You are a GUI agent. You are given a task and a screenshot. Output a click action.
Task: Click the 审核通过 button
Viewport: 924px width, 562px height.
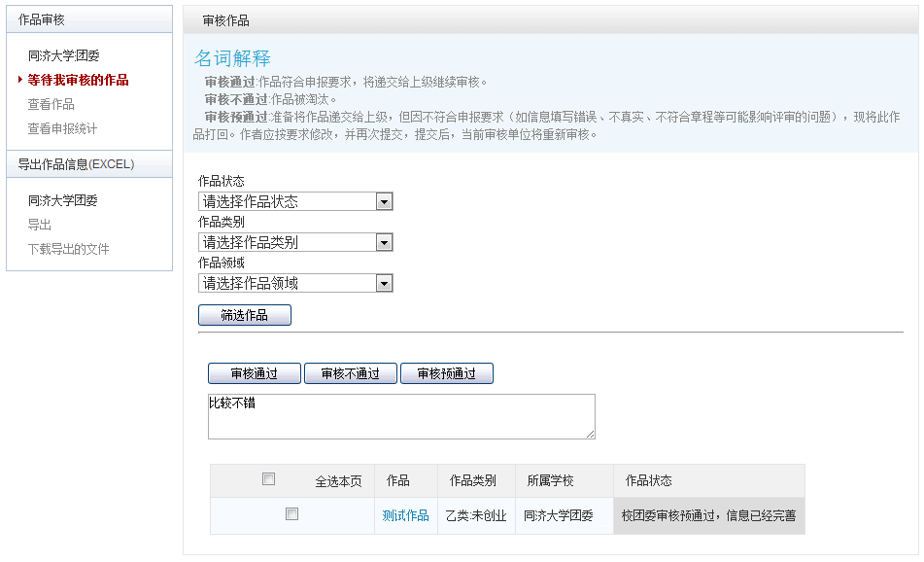255,373
